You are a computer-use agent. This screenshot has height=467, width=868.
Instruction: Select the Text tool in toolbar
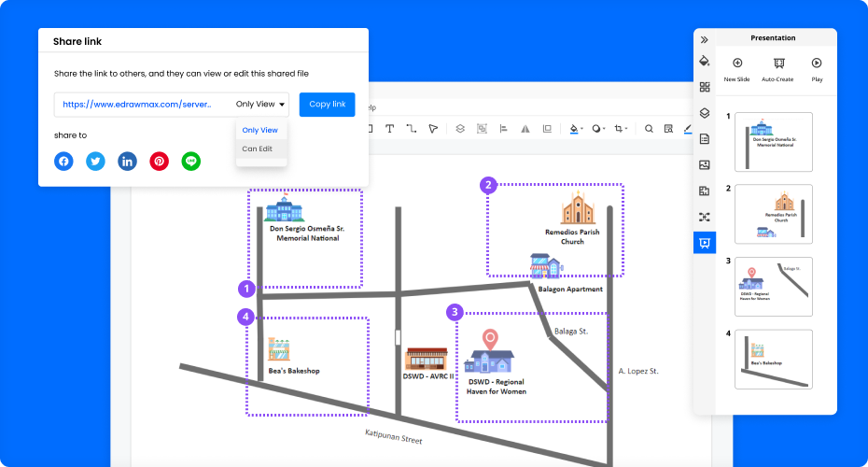(x=389, y=129)
